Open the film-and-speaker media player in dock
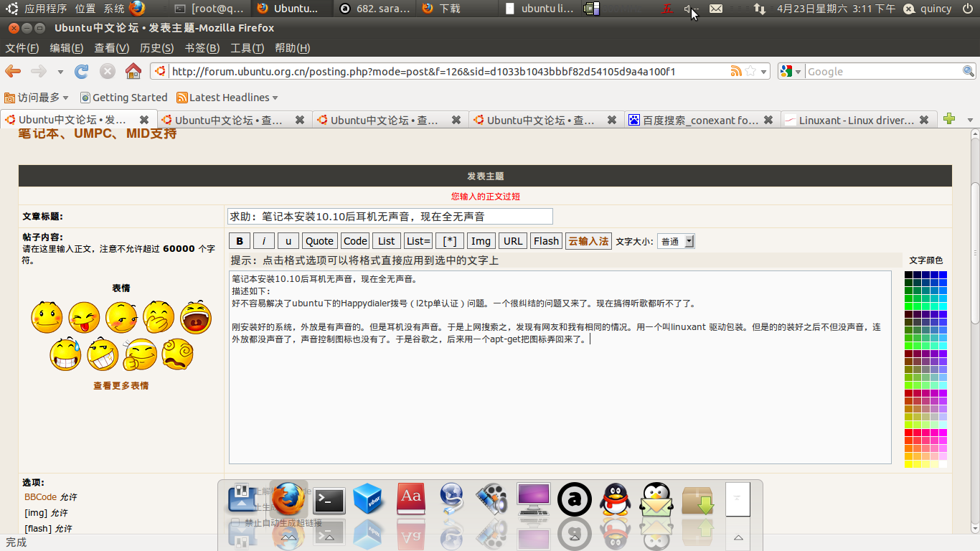The height and width of the screenshot is (551, 980). 492,499
